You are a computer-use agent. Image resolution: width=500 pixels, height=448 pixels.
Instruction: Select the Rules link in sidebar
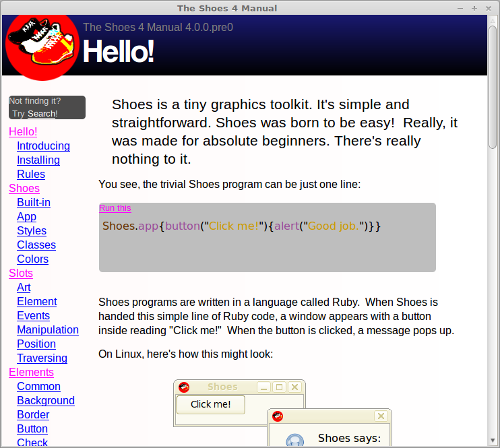point(31,174)
